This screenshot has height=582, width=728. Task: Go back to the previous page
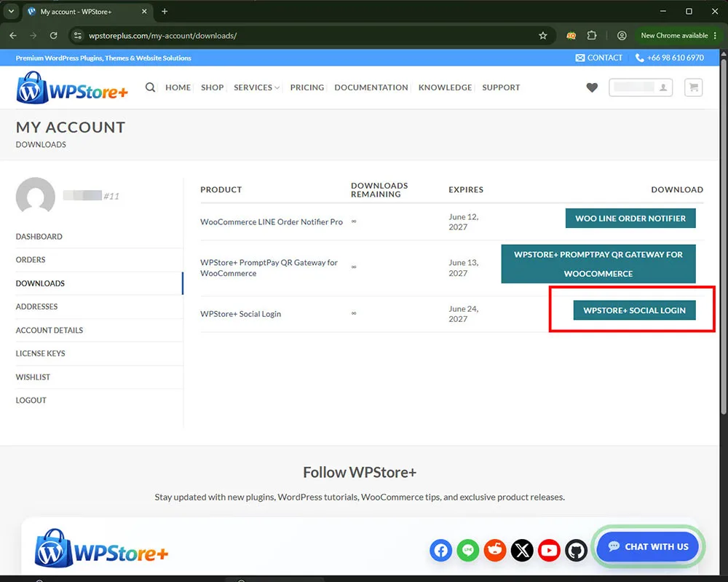tap(13, 36)
